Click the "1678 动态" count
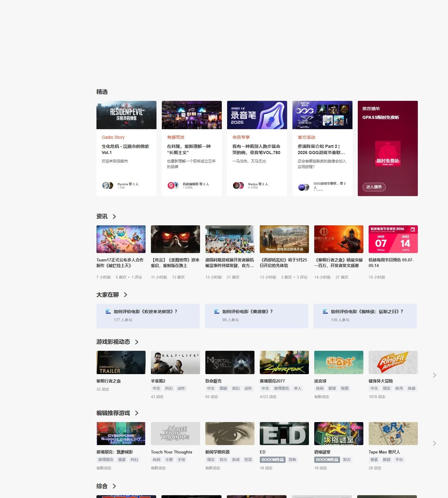The image size is (448, 498). [x=377, y=397]
